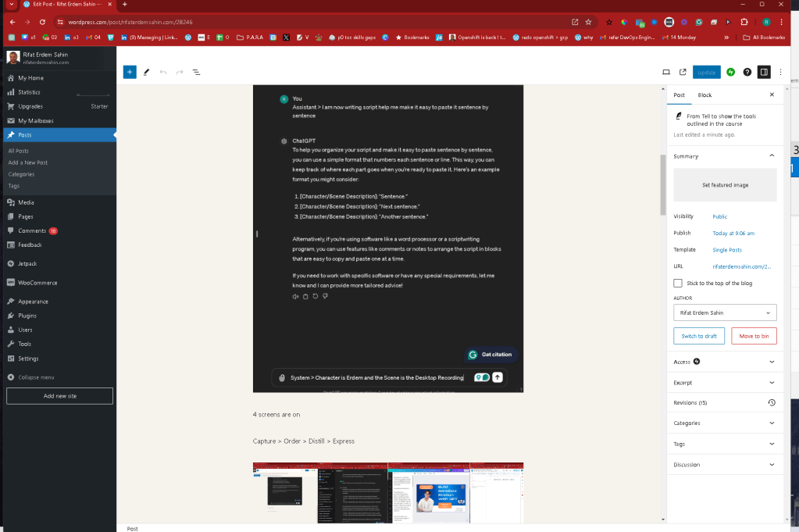Undo the last edit in editor
Viewport: 799px width, 532px height.
click(x=163, y=73)
